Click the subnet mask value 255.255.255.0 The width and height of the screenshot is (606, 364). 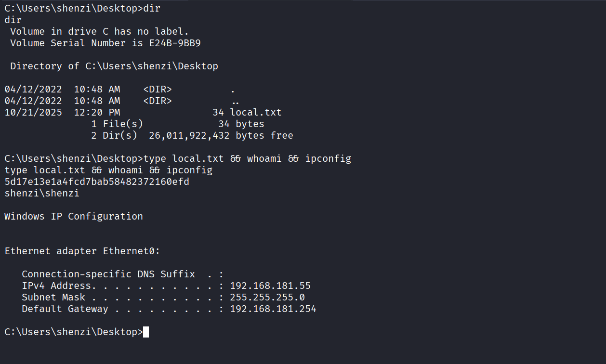point(267,297)
